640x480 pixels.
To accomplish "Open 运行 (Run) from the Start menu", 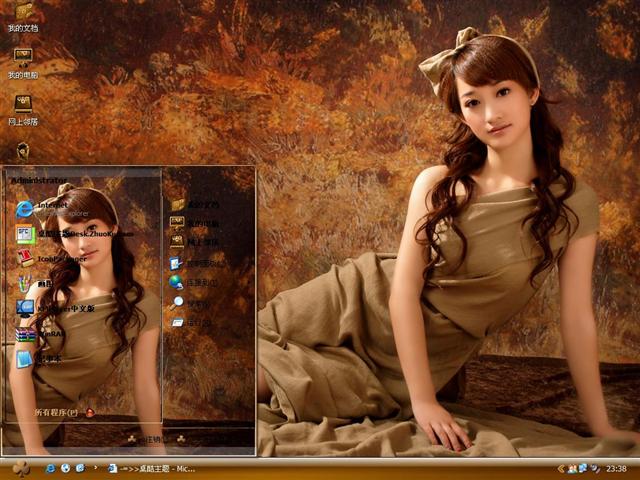I will pyautogui.click(x=195, y=322).
